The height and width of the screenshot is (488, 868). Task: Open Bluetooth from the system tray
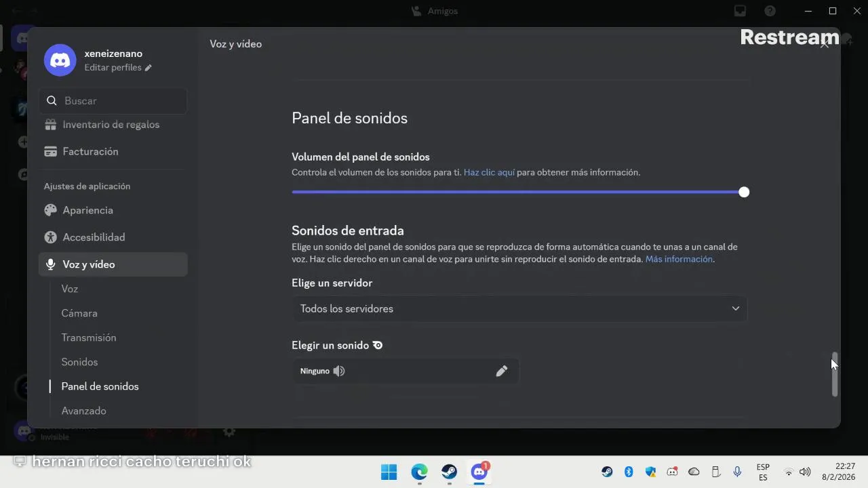629,472
